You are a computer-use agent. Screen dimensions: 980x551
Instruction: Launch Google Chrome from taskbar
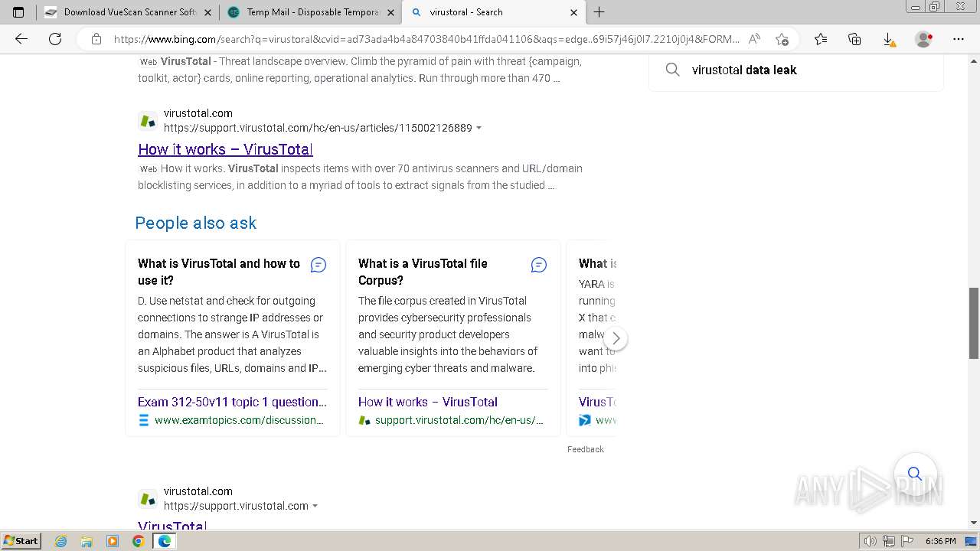point(138,541)
